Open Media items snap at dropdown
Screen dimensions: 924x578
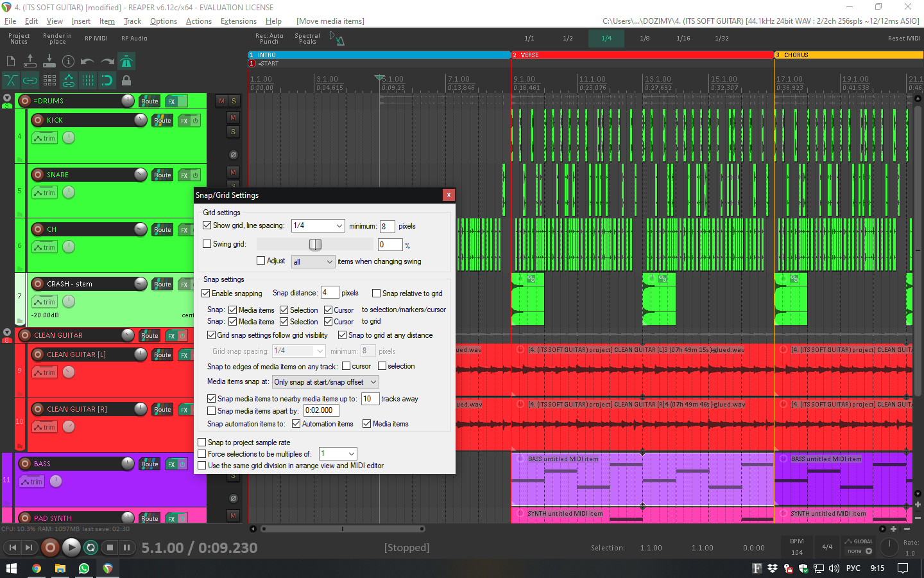tap(325, 382)
